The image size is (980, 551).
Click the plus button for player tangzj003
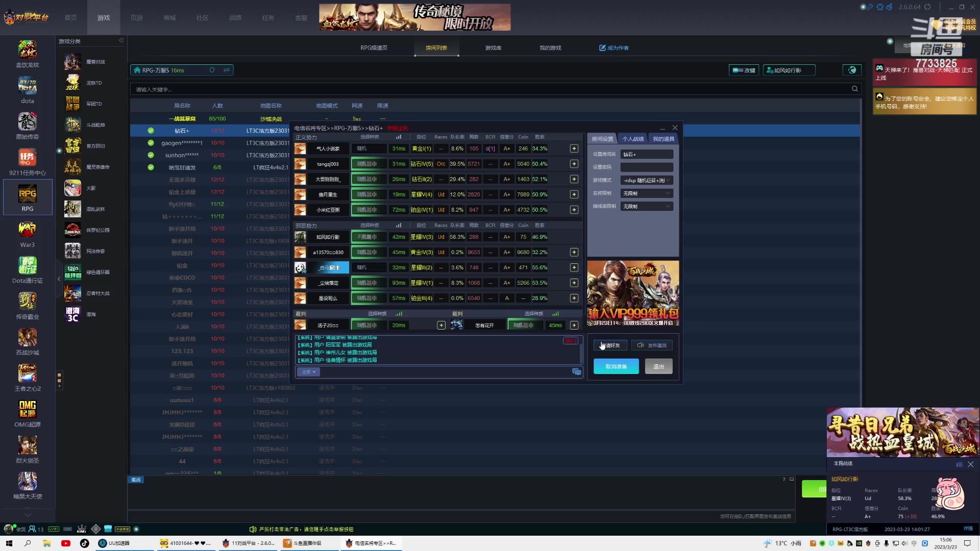click(x=574, y=164)
